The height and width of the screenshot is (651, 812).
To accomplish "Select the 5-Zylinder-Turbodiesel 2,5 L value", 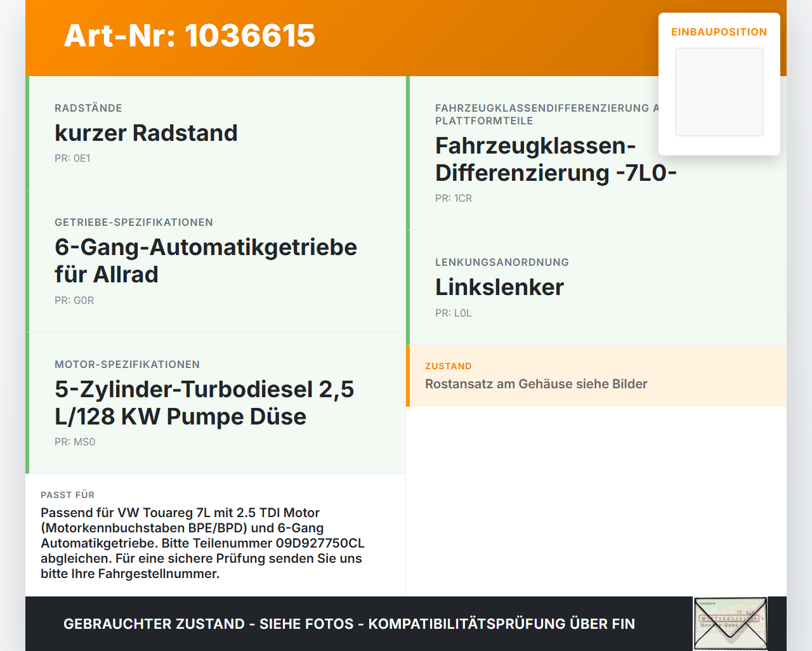I will [204, 402].
